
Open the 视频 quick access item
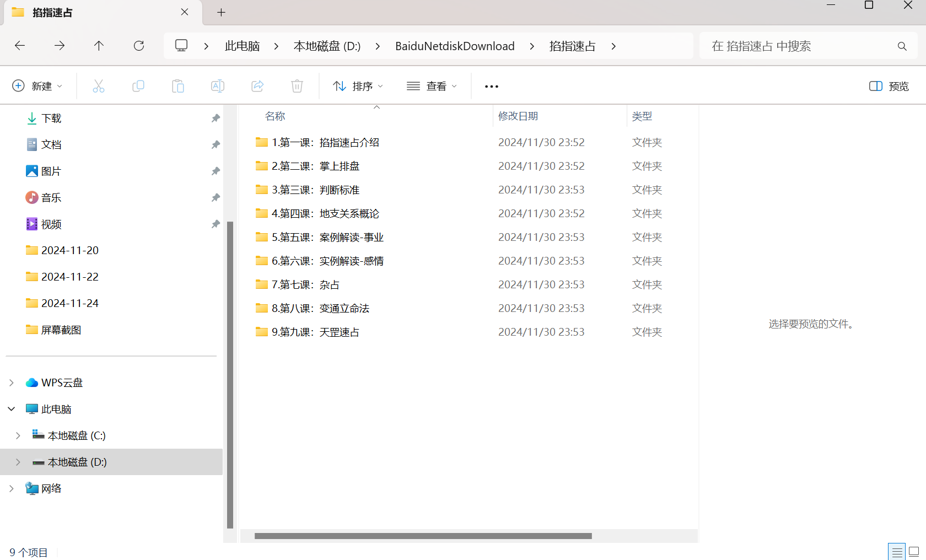click(51, 224)
